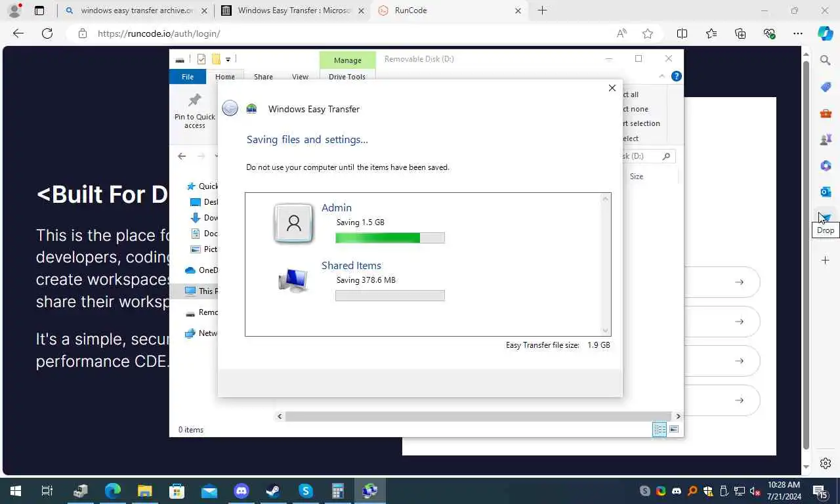840x504 pixels.
Task: Open Favorites list in Edge toolbar
Action: [x=711, y=33]
